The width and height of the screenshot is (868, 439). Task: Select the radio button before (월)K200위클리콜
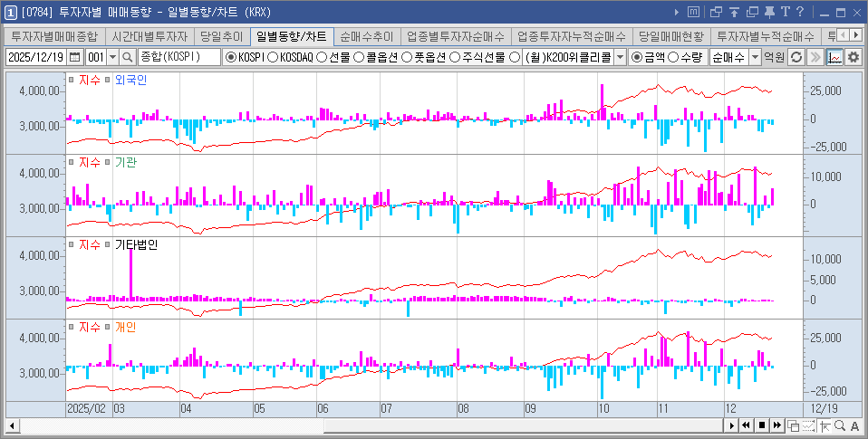tap(515, 58)
